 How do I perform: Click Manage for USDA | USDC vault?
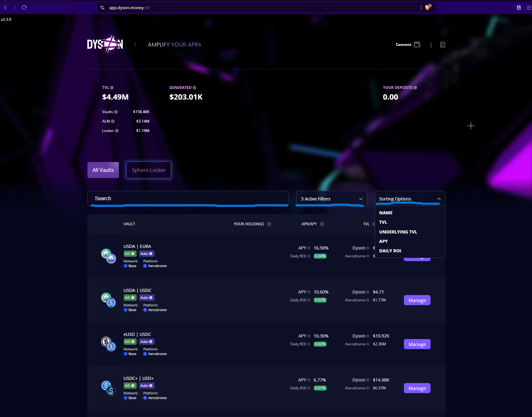pyautogui.click(x=417, y=300)
